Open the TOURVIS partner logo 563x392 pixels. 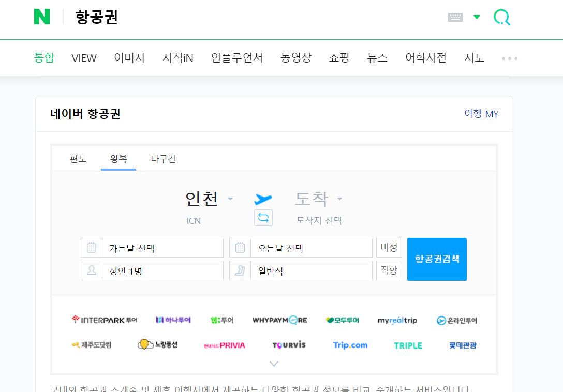point(289,345)
